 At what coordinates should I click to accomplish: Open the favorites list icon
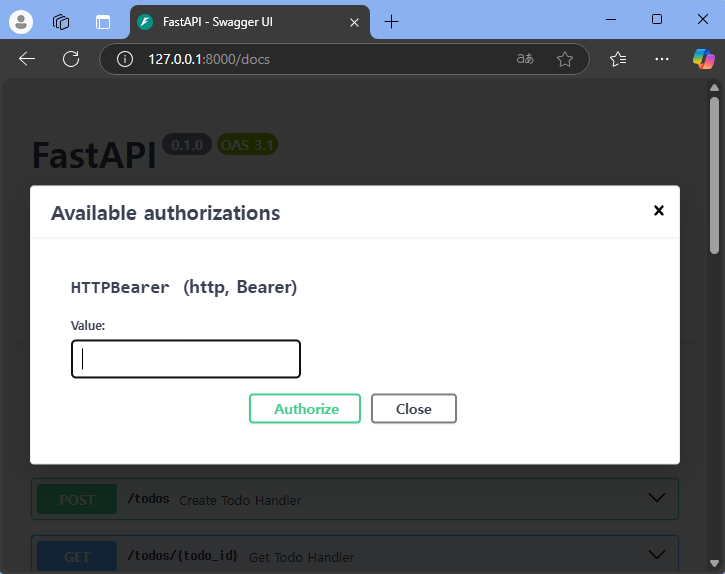(618, 59)
